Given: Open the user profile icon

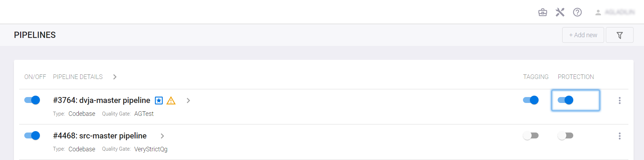Looking at the screenshot, I should 598,13.
